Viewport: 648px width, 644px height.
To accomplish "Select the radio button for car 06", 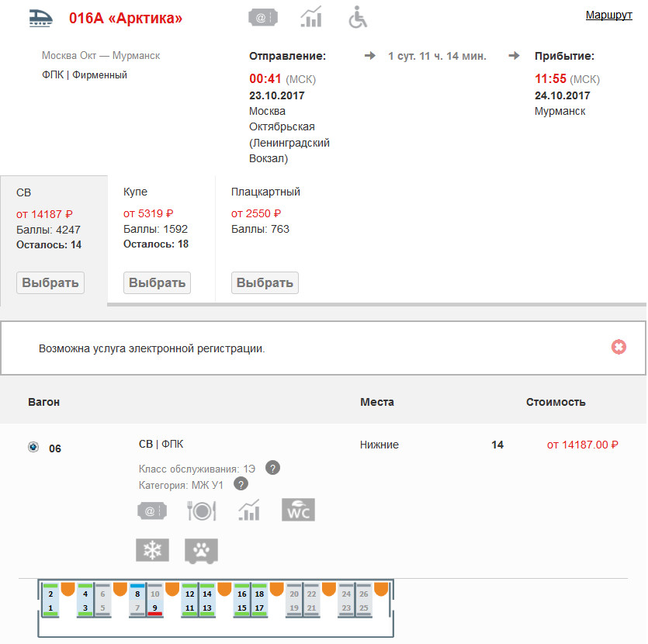I will pyautogui.click(x=33, y=447).
